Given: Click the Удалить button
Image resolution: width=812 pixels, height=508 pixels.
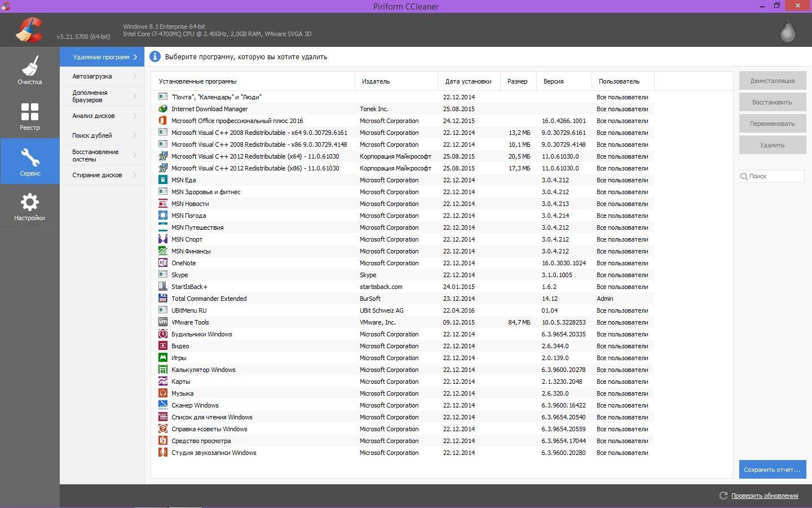Looking at the screenshot, I should 773,145.
